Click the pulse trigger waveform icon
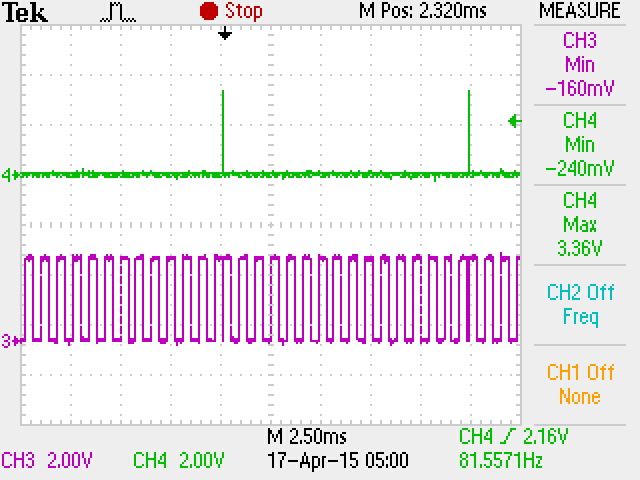The height and width of the screenshot is (480, 640). point(118,12)
